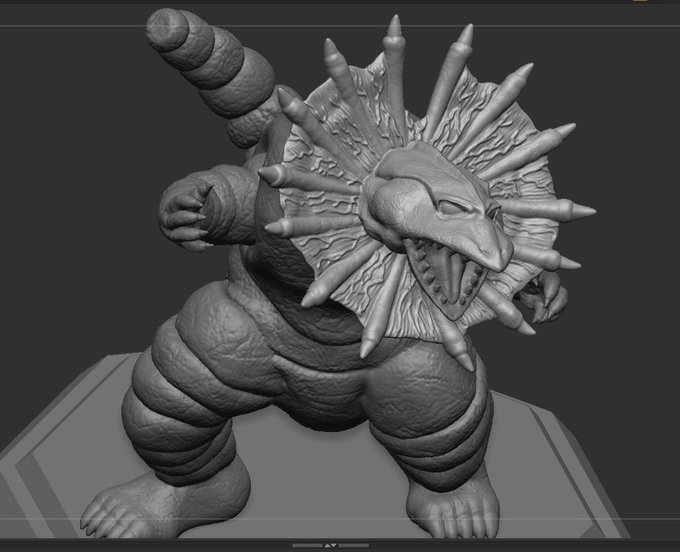680x552 pixels.
Task: Click the bottom shelf divider arrows handle
Action: pos(330,545)
